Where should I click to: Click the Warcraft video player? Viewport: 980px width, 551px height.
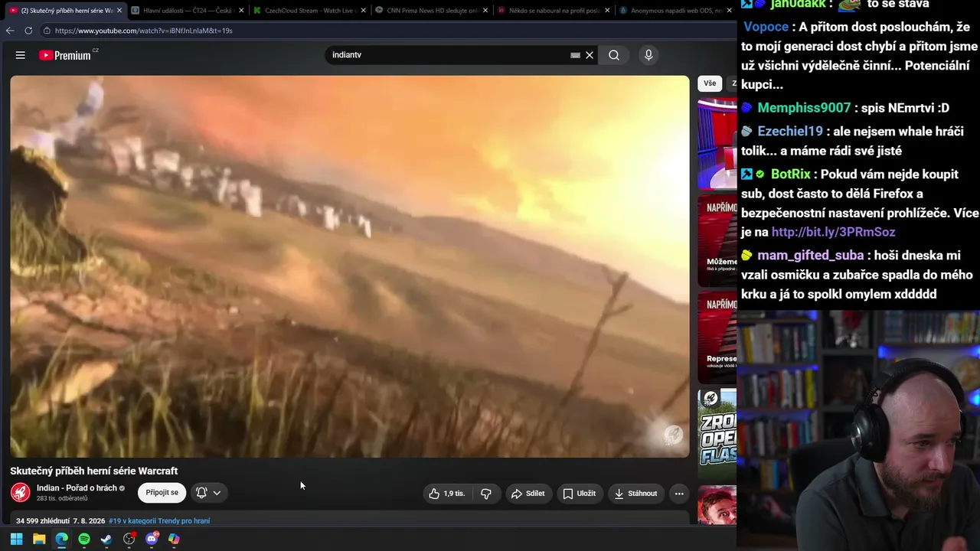coord(350,266)
